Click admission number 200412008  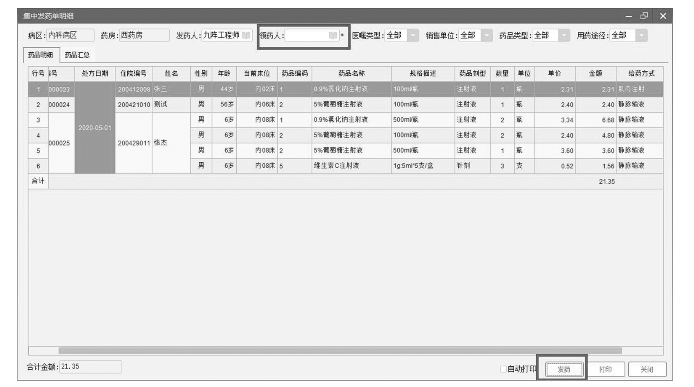(x=134, y=89)
